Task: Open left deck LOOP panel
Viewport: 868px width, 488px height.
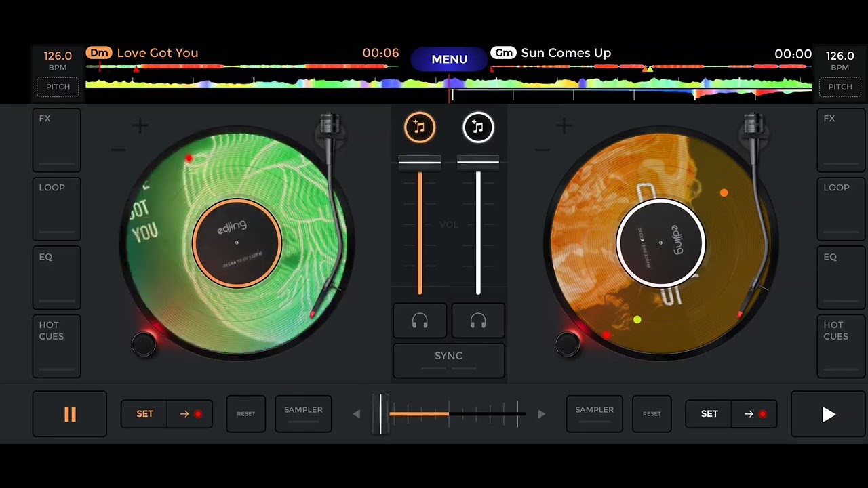Action: pyautogui.click(x=57, y=209)
